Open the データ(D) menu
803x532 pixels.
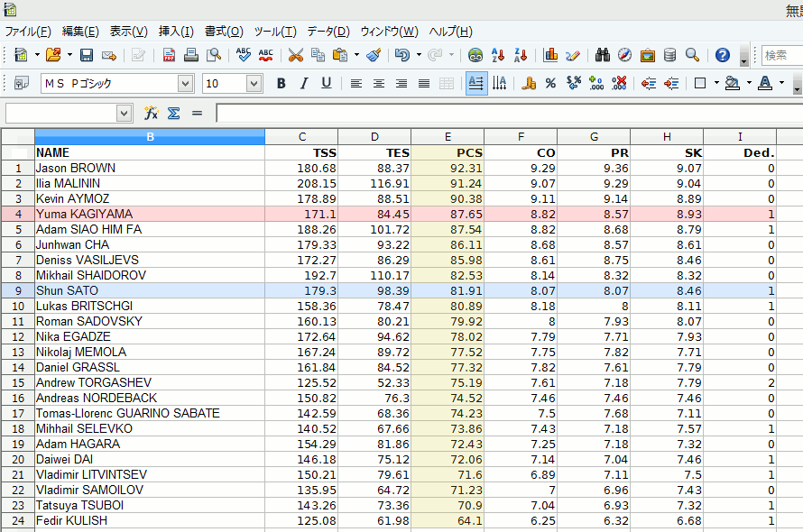[x=328, y=32]
